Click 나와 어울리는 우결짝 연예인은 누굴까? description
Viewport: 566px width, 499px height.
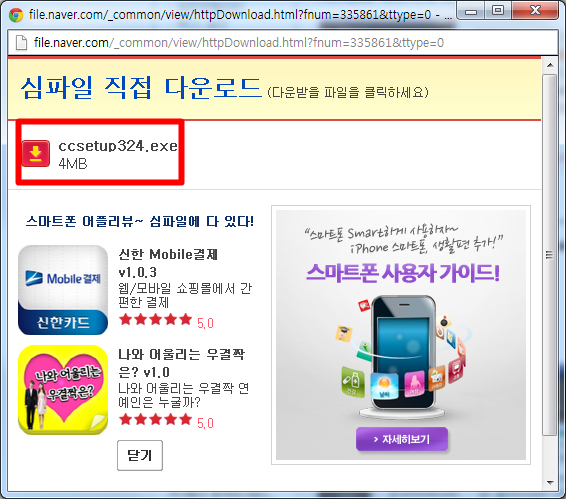coord(184,395)
